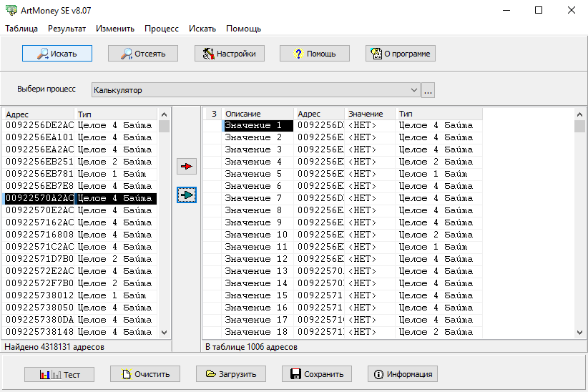Screen dimensions: 588x392
Task: Select the Значение 18 table row
Action: click(x=343, y=332)
